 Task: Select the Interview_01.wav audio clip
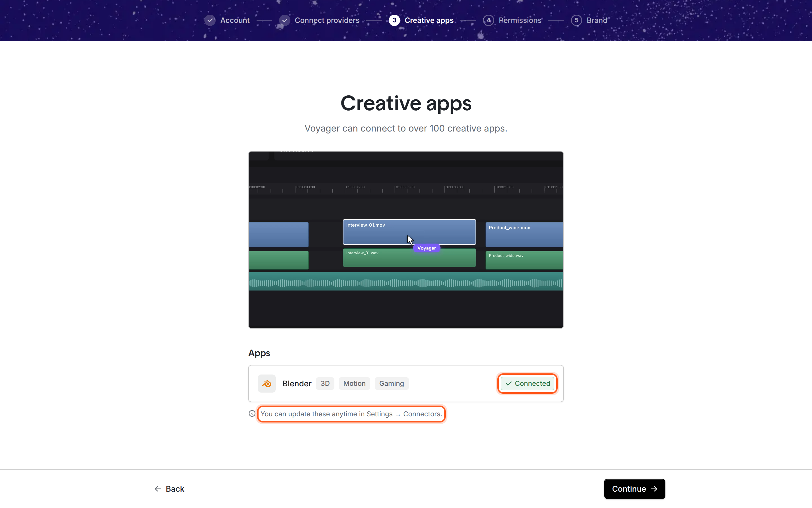(x=409, y=258)
